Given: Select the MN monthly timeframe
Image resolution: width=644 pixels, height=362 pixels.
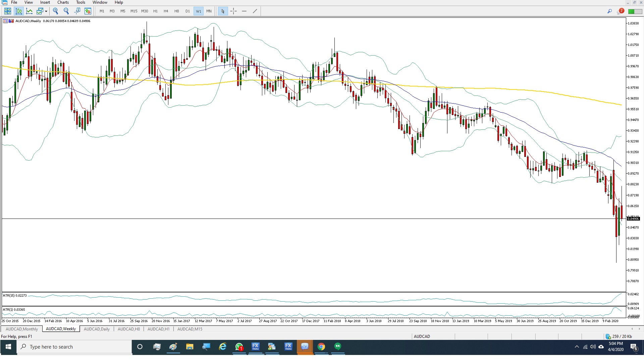Looking at the screenshot, I should 209,11.
